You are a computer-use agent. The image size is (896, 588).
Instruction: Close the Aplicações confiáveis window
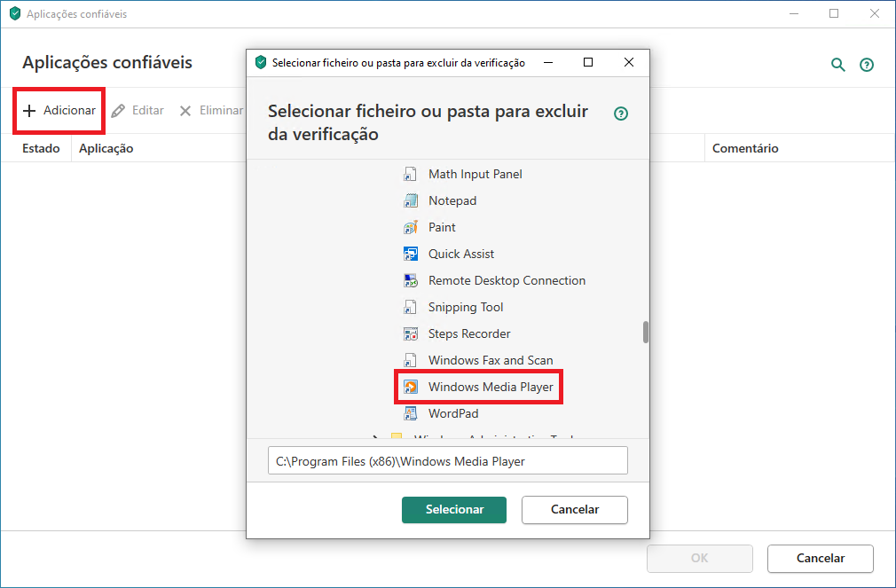pyautogui.click(x=875, y=13)
